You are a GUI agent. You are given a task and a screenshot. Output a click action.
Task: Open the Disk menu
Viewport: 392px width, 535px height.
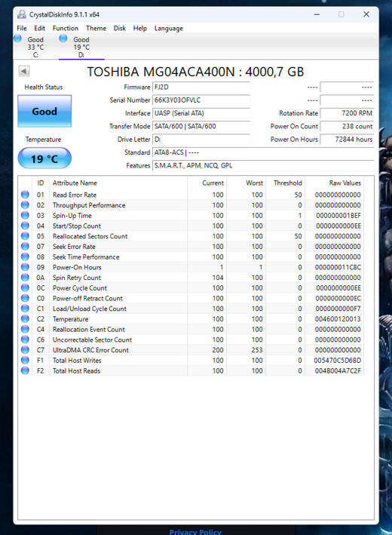tap(120, 29)
